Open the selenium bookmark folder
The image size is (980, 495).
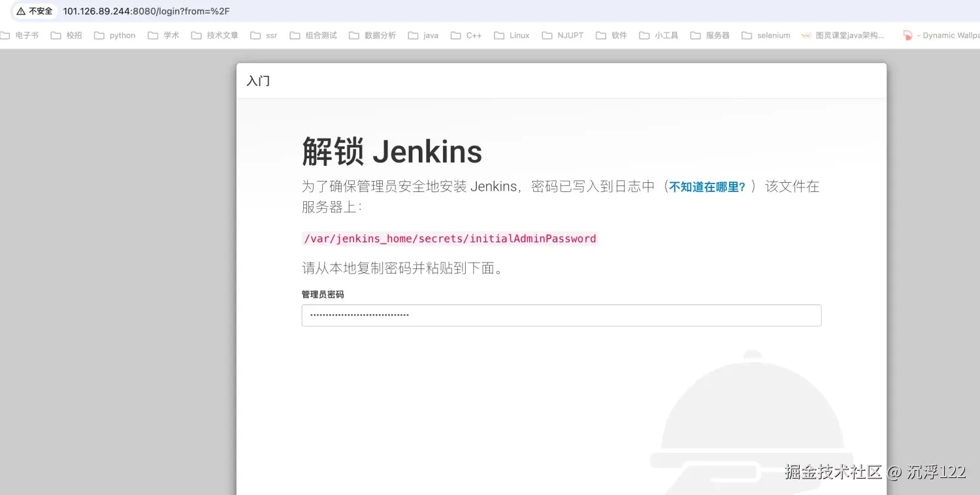[x=766, y=35]
